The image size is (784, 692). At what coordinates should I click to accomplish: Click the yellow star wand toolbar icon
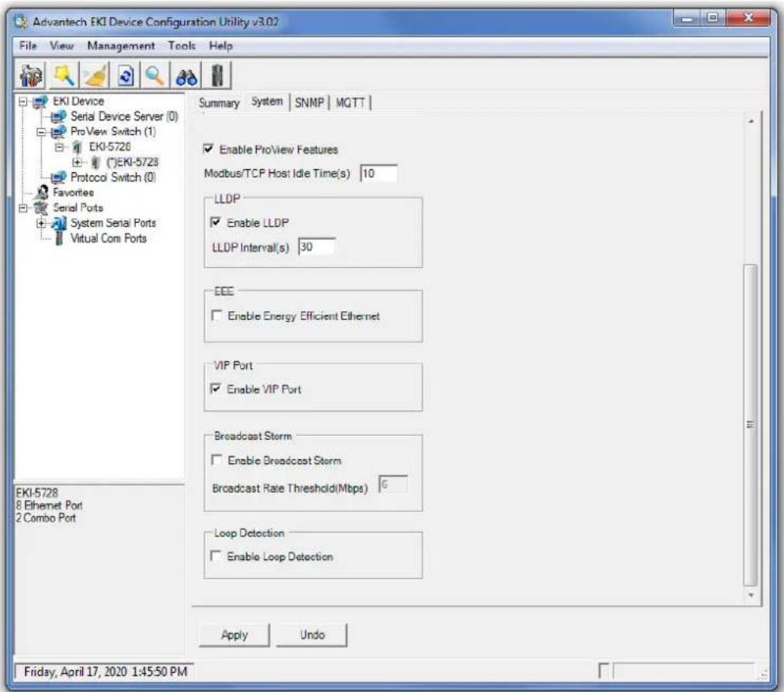coord(63,76)
